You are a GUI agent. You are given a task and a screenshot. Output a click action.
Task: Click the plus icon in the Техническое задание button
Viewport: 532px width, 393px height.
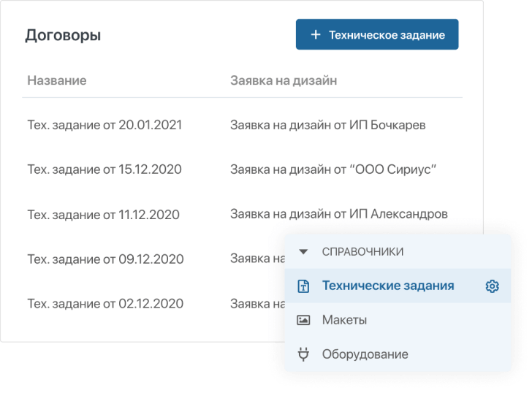click(x=316, y=34)
